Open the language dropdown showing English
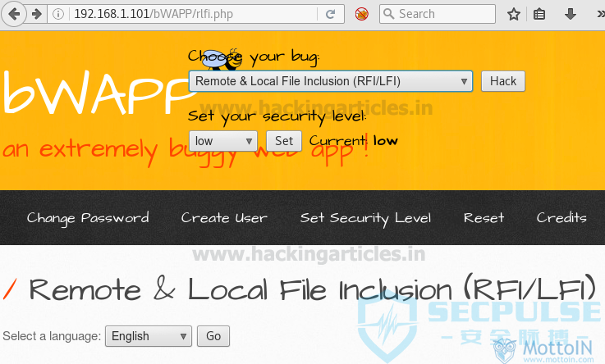Viewport: 605px width, 364px height. 149,336
